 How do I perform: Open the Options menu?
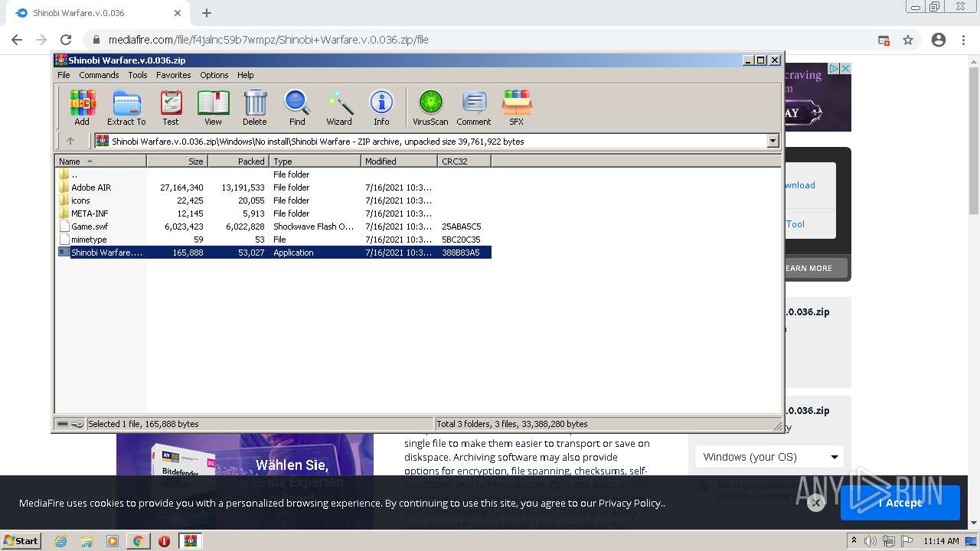point(214,75)
